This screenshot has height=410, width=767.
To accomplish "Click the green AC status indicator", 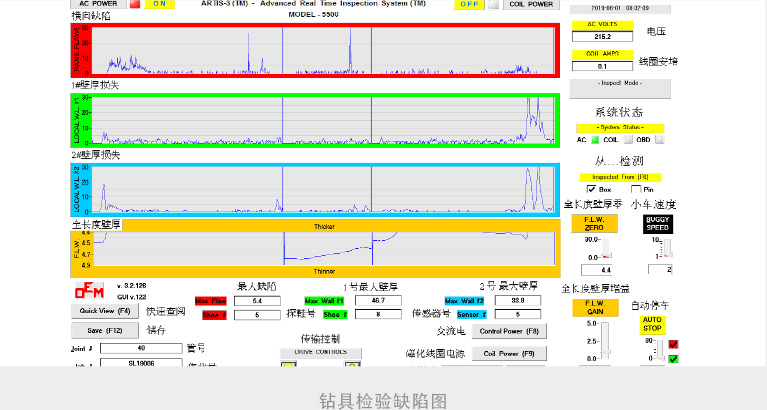I will (594, 141).
